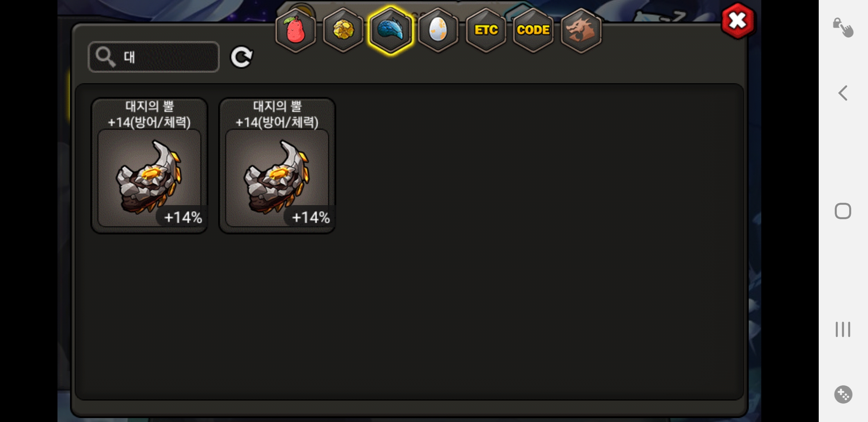Tap the +14% badge on first horn
This screenshot has width=868, height=422.
point(183,217)
